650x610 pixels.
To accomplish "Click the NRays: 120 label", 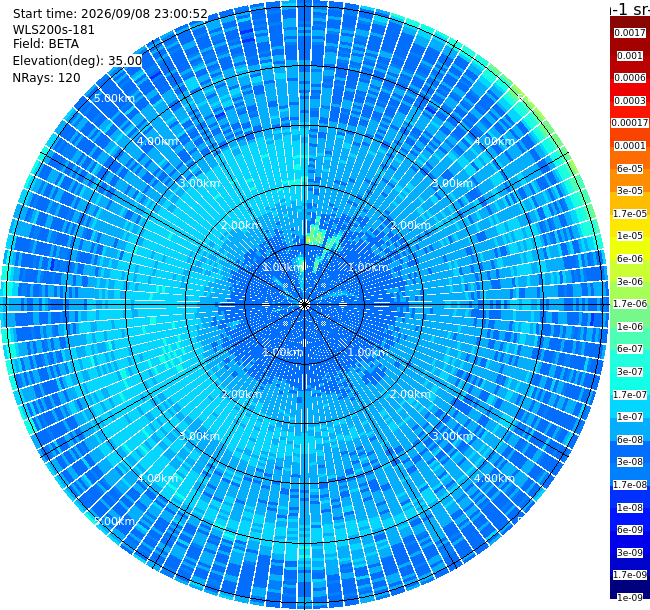I will point(46,77).
